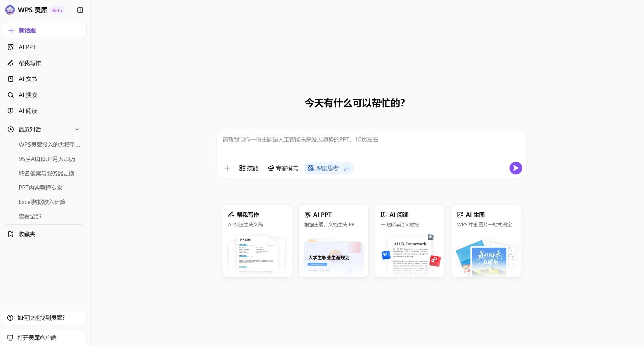Screen dimensions: 644x345
Task: Open 收藏夹 favorites
Action: click(x=44, y=234)
